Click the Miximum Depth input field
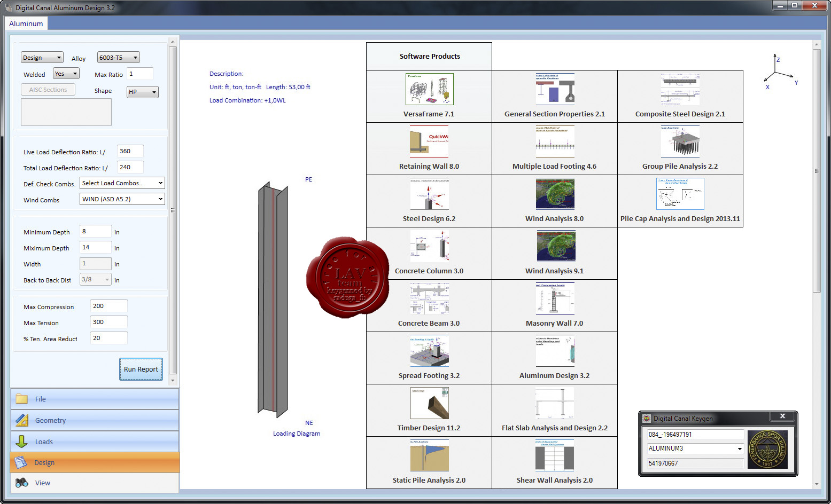This screenshot has height=504, width=831. pos(96,247)
